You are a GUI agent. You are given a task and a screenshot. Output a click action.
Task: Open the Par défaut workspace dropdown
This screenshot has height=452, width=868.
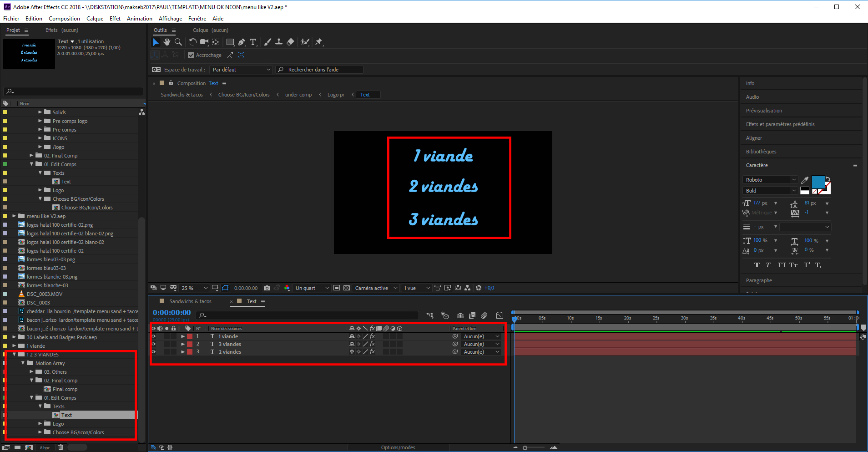coord(241,70)
